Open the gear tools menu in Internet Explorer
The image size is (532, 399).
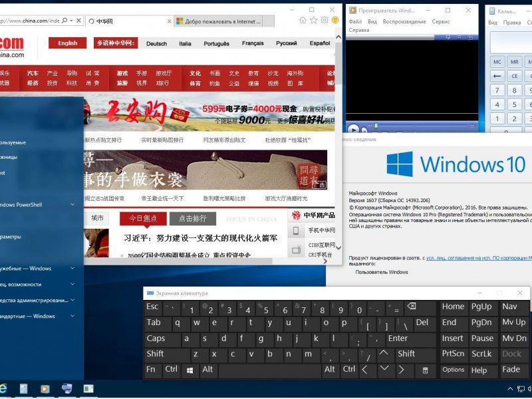(x=325, y=21)
